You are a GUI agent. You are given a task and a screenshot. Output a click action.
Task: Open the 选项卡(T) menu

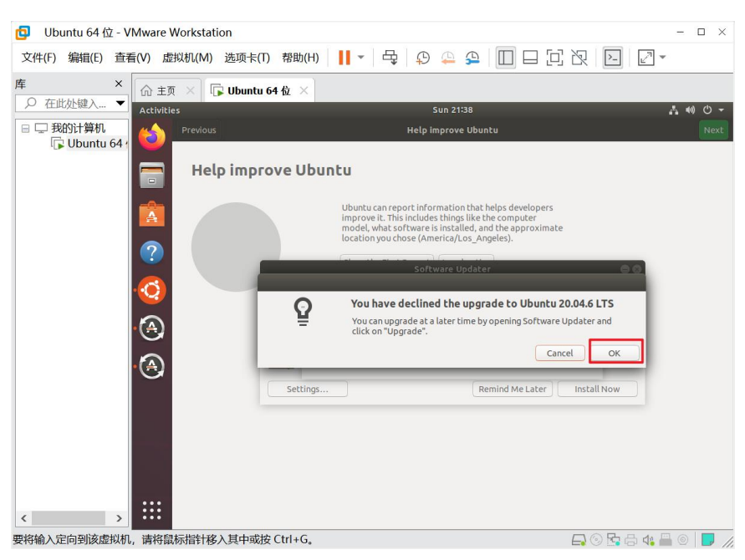point(247,58)
